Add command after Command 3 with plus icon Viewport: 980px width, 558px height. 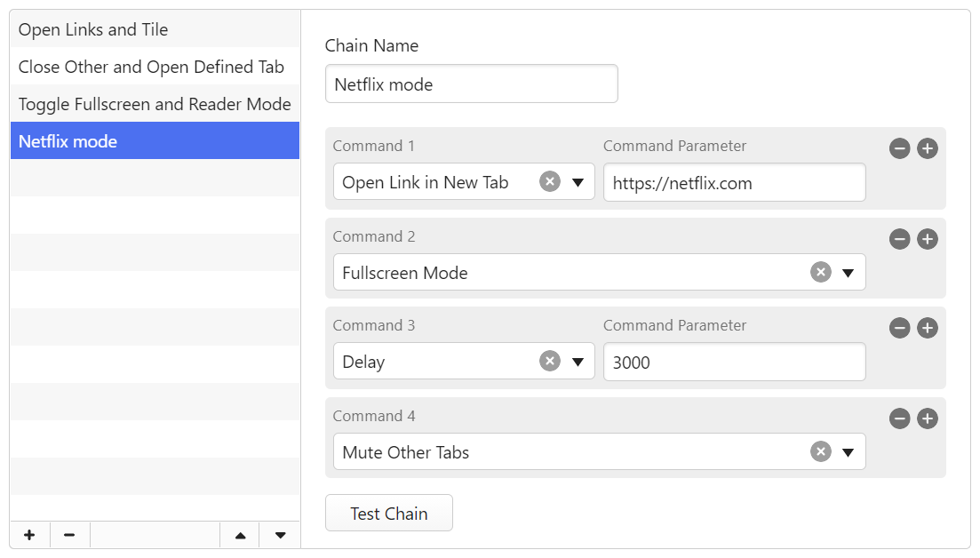pyautogui.click(x=928, y=328)
